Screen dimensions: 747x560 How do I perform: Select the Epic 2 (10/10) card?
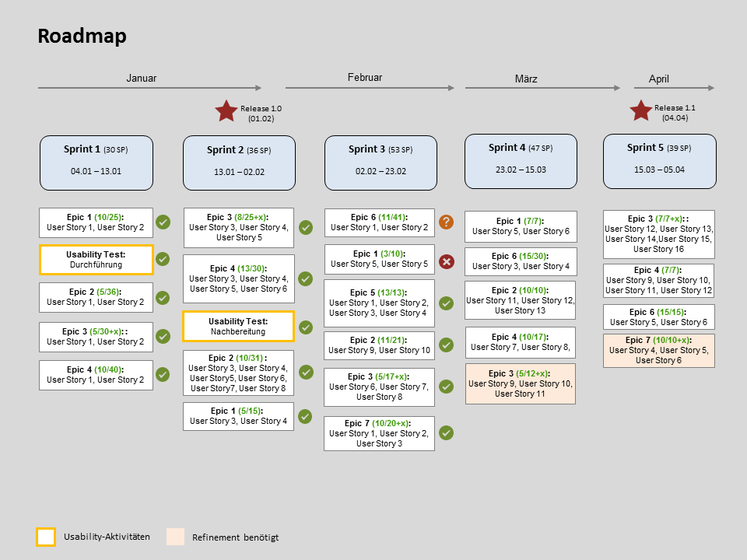[521, 300]
